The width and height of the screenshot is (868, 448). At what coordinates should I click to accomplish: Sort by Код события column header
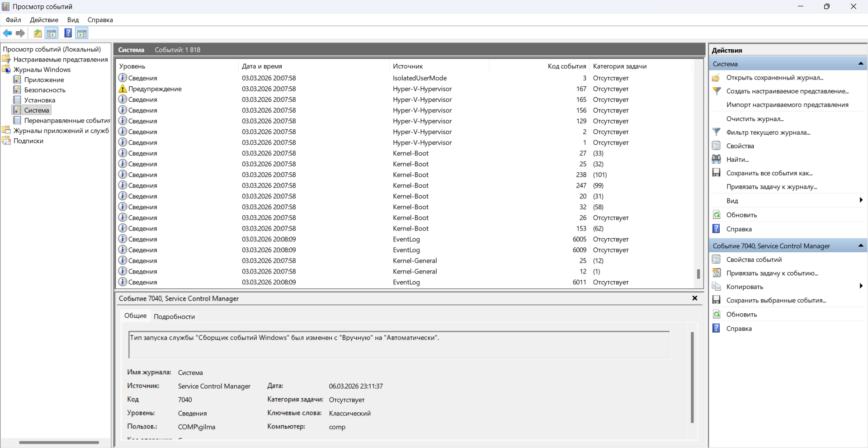[x=566, y=66]
